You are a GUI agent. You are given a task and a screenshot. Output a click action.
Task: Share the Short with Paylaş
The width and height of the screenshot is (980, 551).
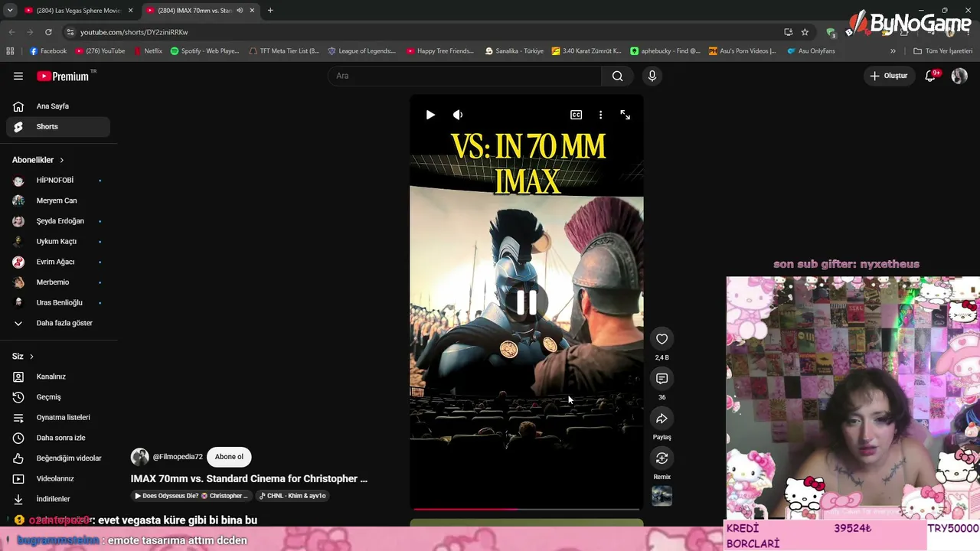tap(661, 419)
